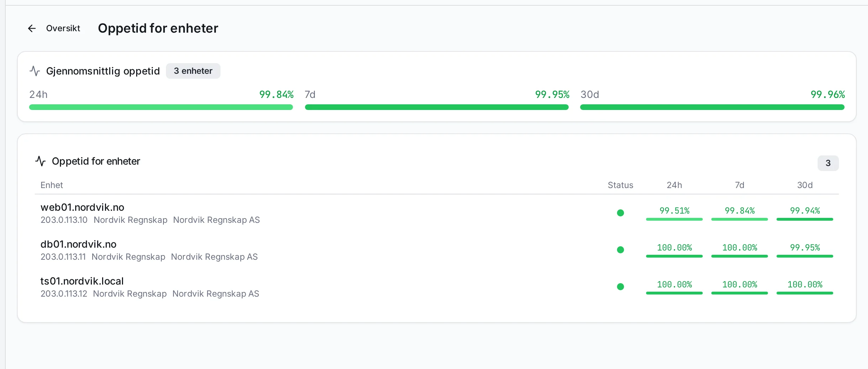Click the green status dot for db01.nordvik.no
868x369 pixels.
(x=621, y=250)
